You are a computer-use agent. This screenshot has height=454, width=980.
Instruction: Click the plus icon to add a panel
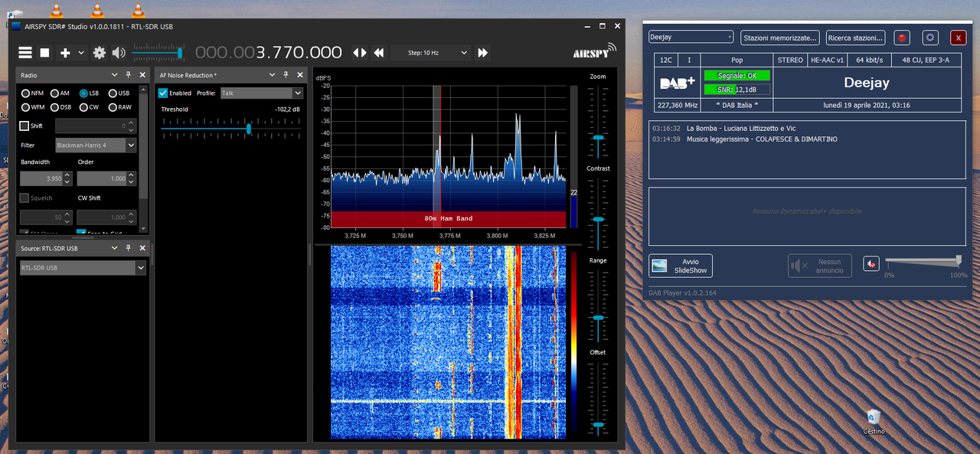65,53
